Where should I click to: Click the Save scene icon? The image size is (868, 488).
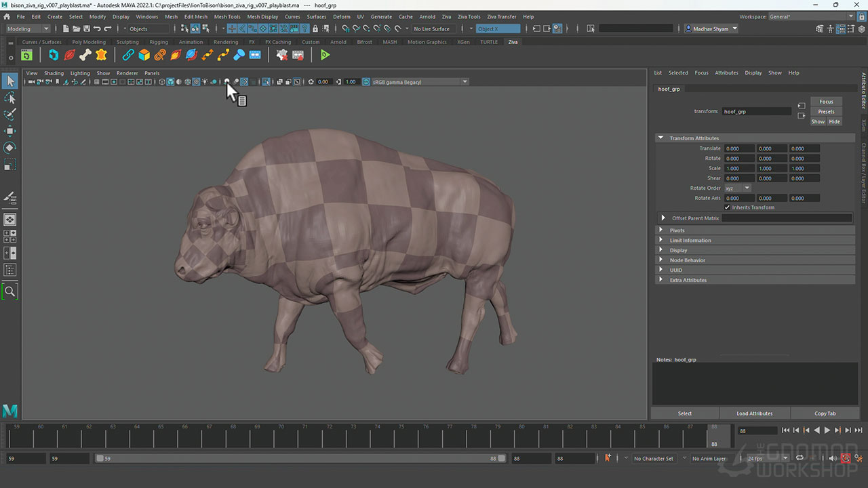pyautogui.click(x=87, y=28)
